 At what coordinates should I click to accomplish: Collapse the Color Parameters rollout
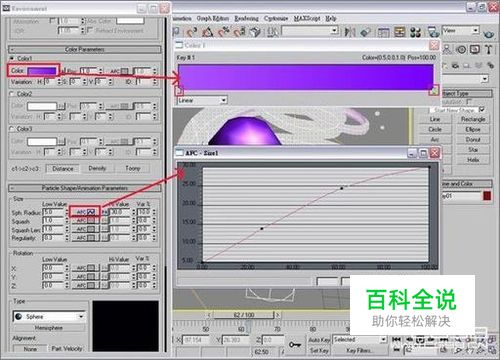(x=85, y=50)
